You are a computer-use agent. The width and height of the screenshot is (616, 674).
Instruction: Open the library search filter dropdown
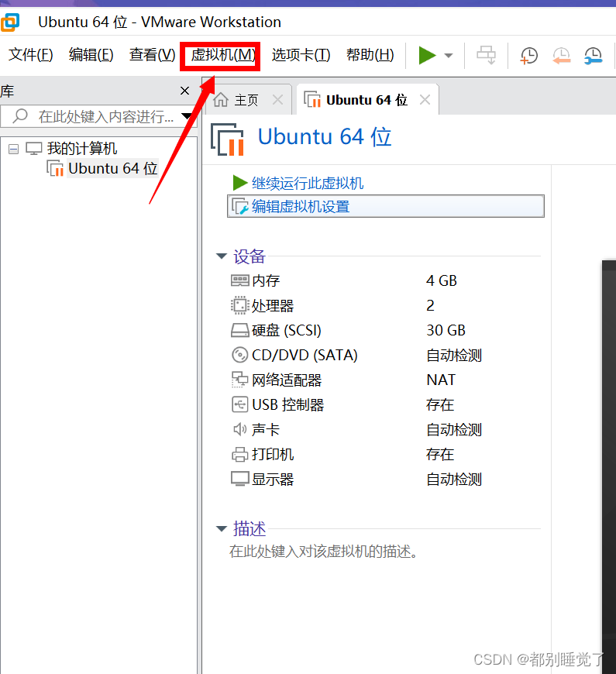click(187, 116)
